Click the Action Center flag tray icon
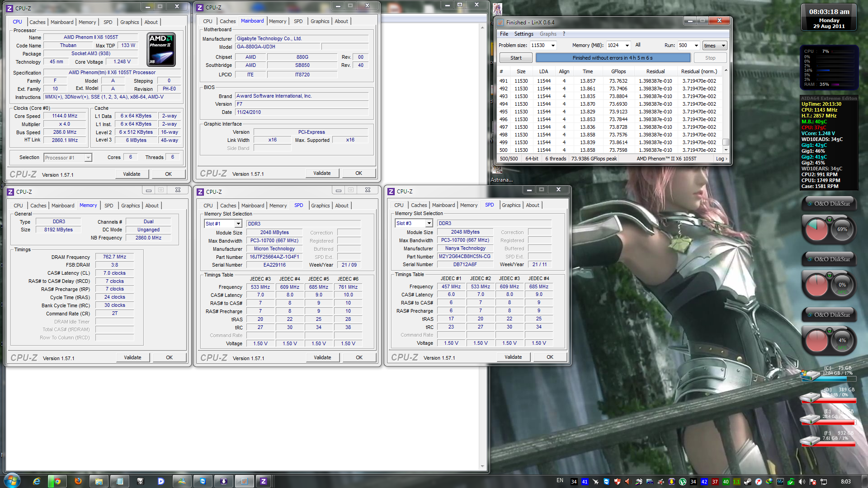Screen dimensions: 868x488 point(812,482)
